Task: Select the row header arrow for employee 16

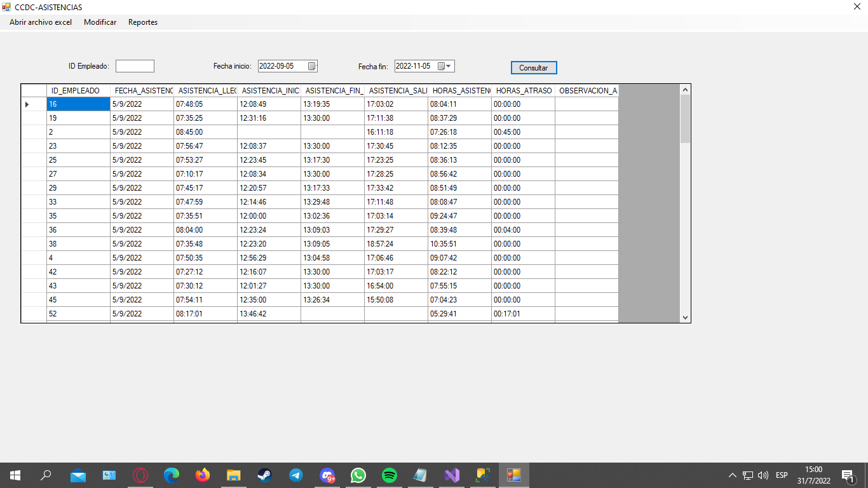Action: (34, 104)
